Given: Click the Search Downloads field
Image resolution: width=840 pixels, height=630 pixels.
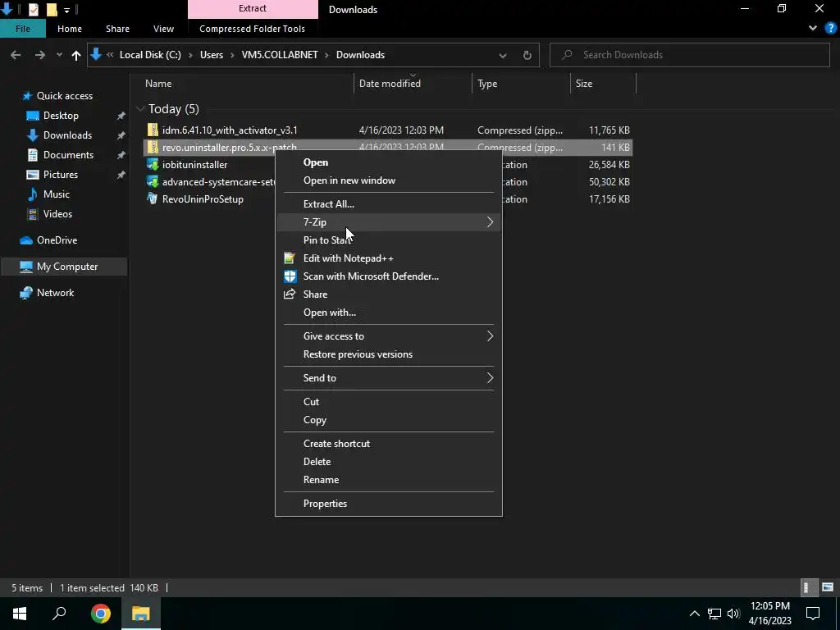Looking at the screenshot, I should coord(689,55).
